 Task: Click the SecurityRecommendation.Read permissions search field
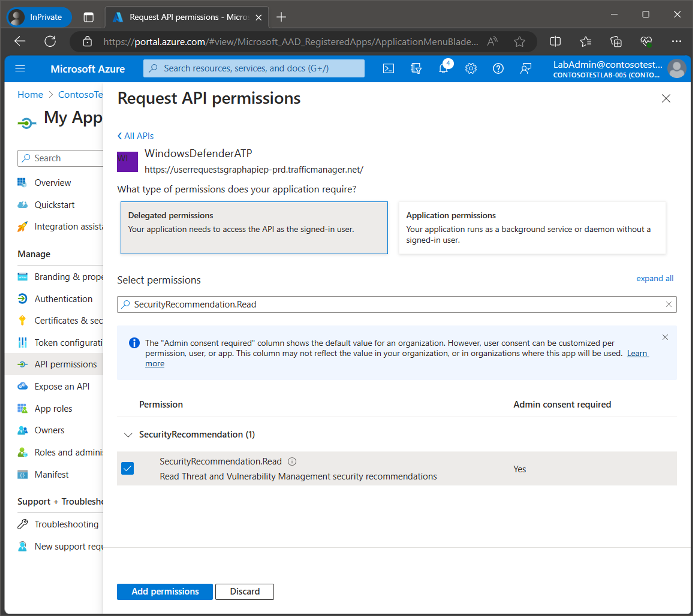pyautogui.click(x=397, y=304)
